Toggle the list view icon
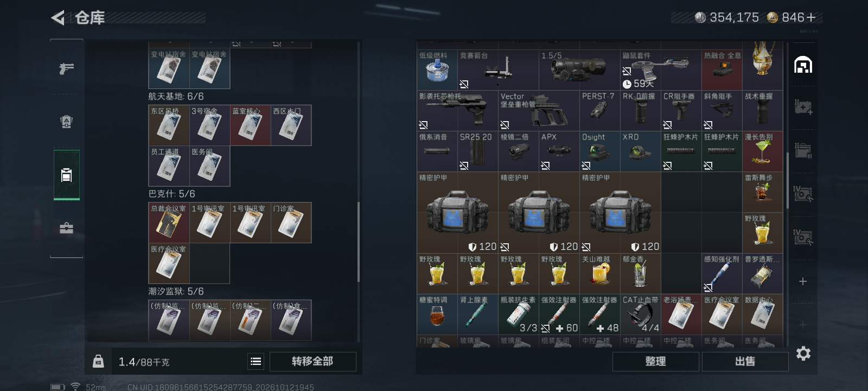 [256, 361]
